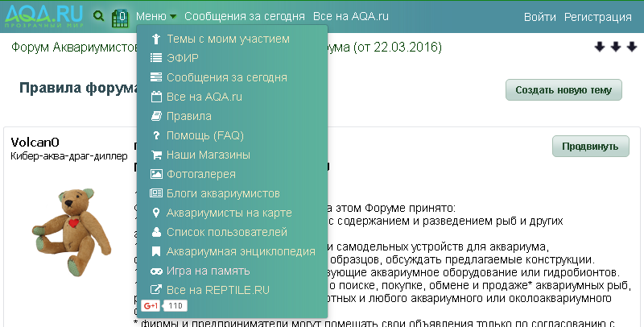Click the Google +1 button
644x327 pixels.
point(150,306)
